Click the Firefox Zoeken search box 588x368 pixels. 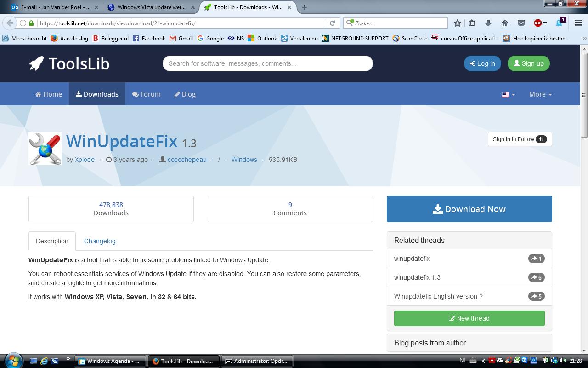click(x=395, y=23)
